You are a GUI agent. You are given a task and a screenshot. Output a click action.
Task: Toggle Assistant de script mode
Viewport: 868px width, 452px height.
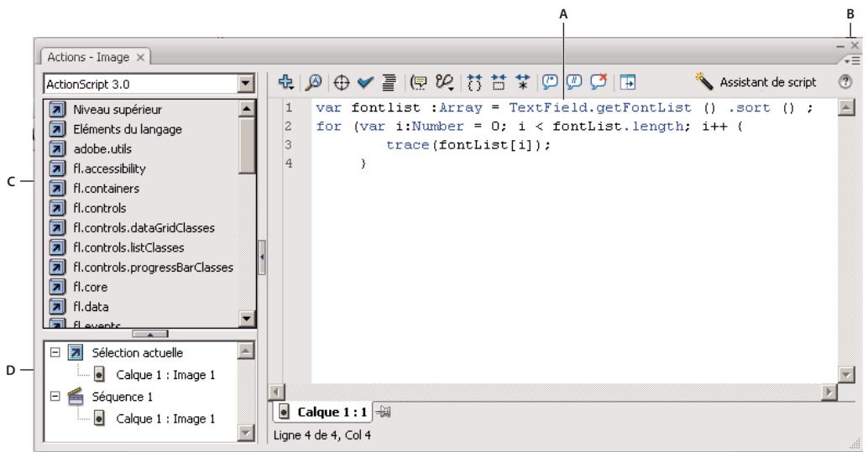pos(756,82)
